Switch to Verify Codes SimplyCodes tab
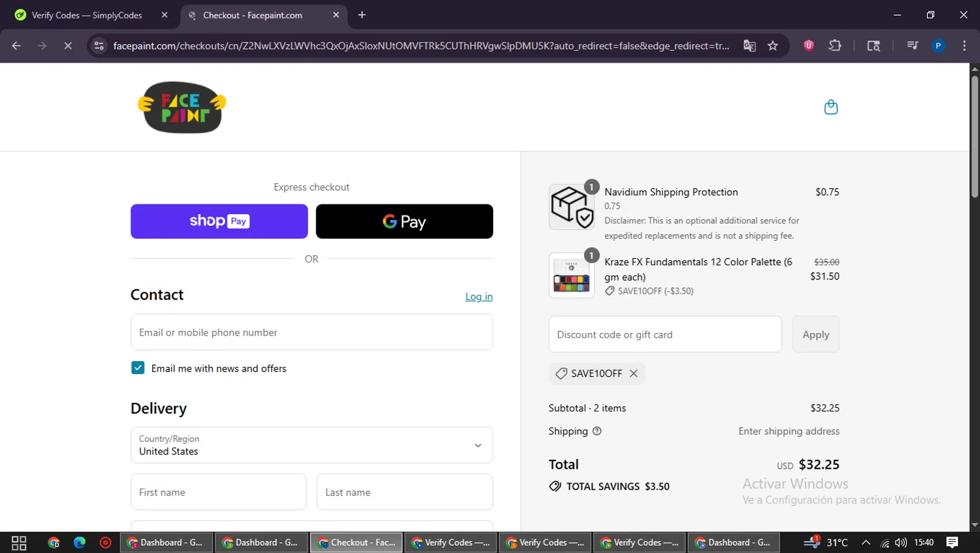980x553 pixels. point(87,15)
